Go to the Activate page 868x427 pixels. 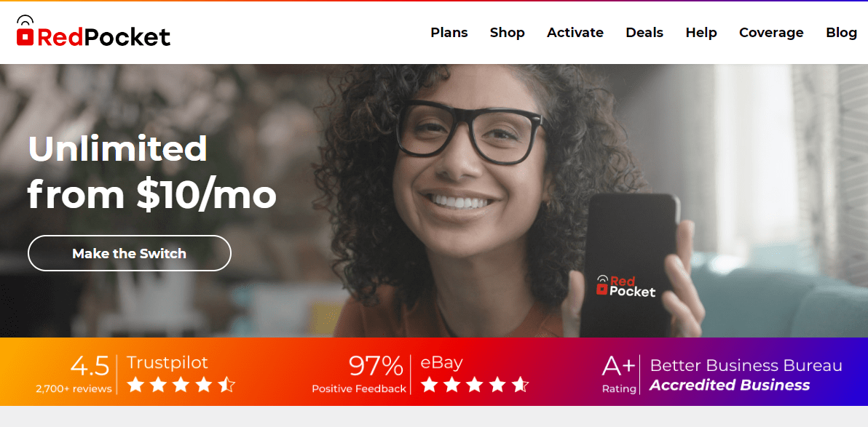[x=575, y=33]
